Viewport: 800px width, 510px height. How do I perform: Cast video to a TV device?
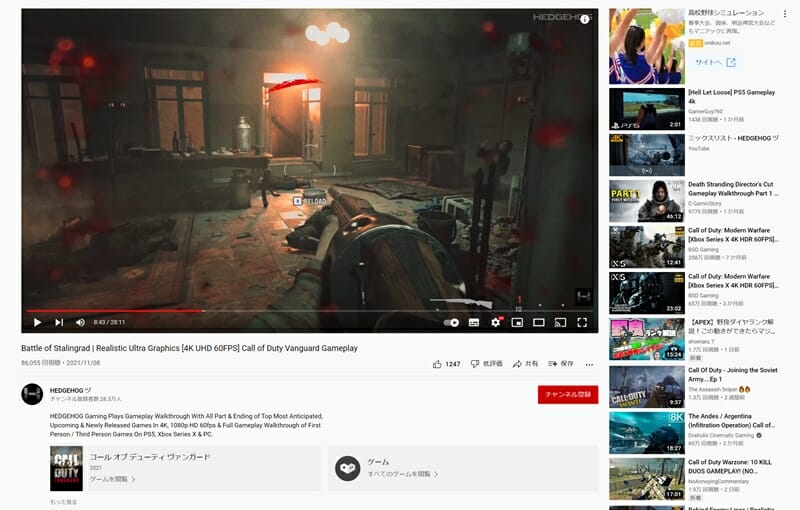pos(560,322)
